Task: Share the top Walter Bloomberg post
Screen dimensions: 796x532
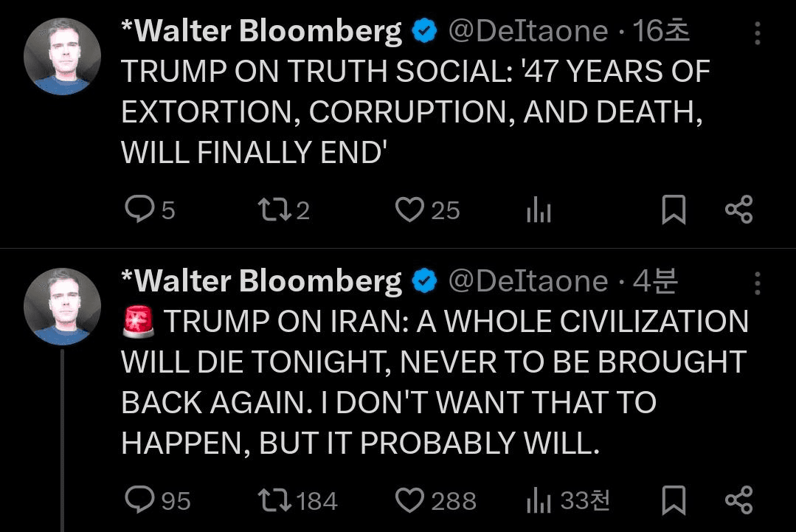Action: pyautogui.click(x=738, y=210)
